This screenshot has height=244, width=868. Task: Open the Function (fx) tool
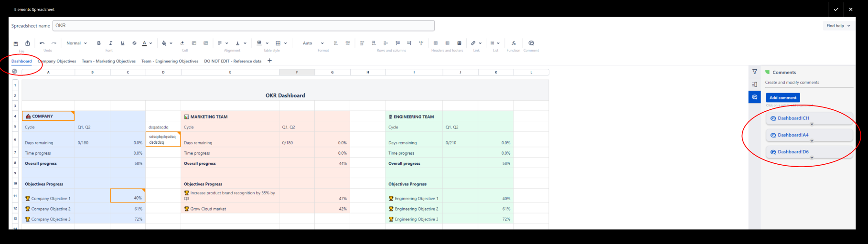click(514, 43)
